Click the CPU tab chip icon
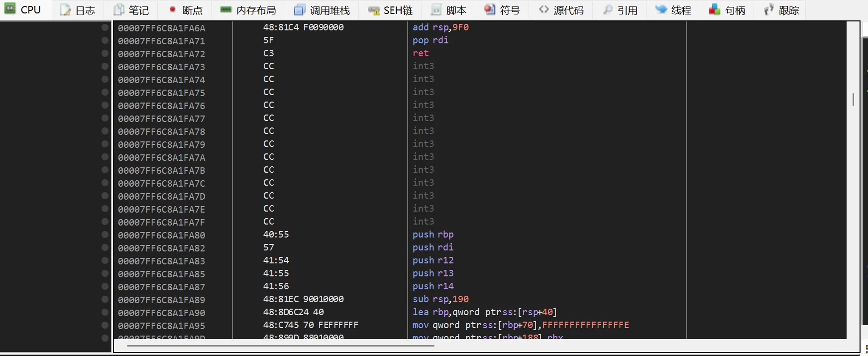868x356 pixels. pyautogui.click(x=10, y=9)
